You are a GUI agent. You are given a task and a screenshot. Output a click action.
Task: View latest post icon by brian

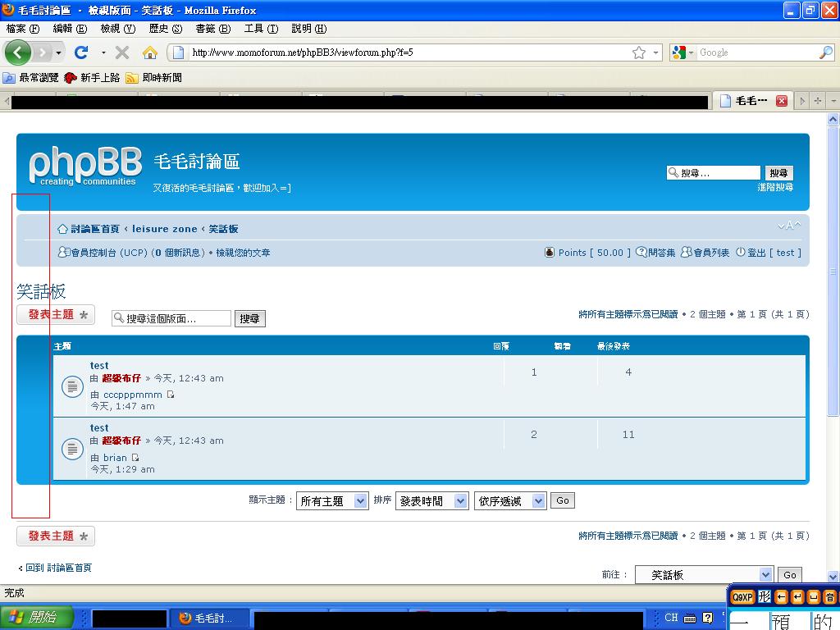coord(135,458)
